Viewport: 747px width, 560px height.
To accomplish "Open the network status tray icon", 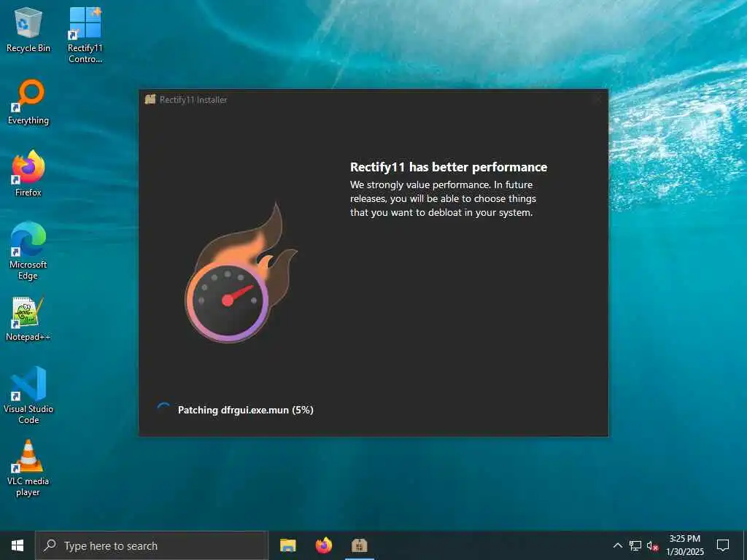I will [x=635, y=545].
